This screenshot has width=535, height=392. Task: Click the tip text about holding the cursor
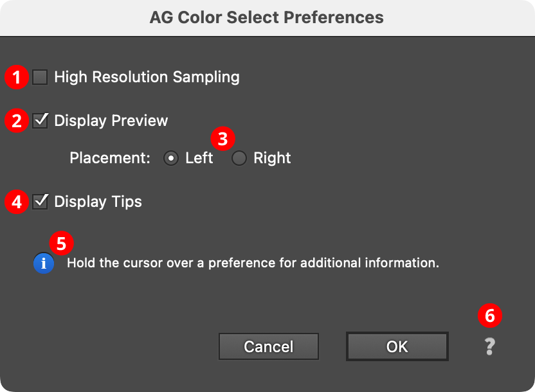[251, 263]
